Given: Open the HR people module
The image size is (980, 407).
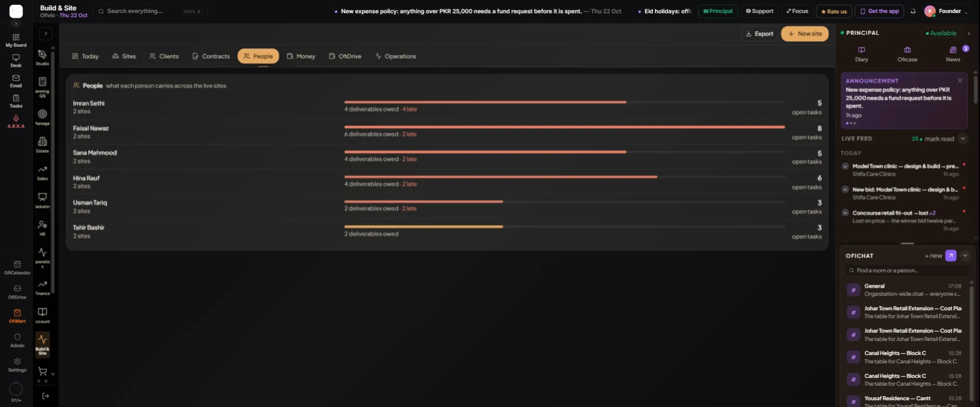Looking at the screenshot, I should pyautogui.click(x=43, y=228).
